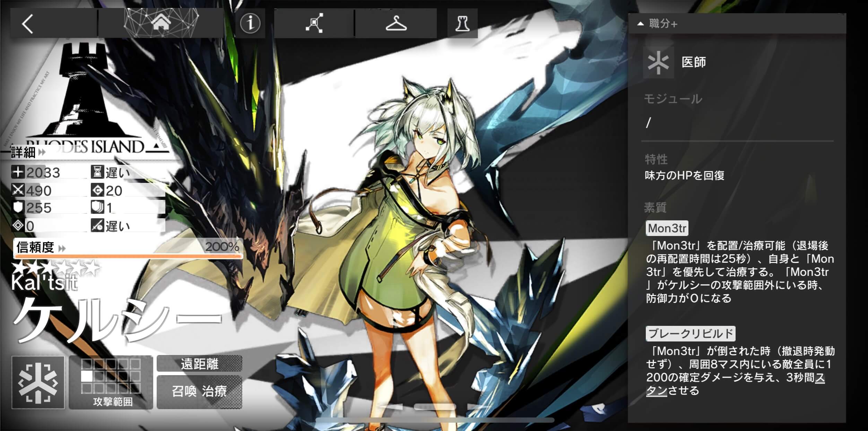
Task: Tap the trust 200% progress bar
Action: click(x=128, y=256)
